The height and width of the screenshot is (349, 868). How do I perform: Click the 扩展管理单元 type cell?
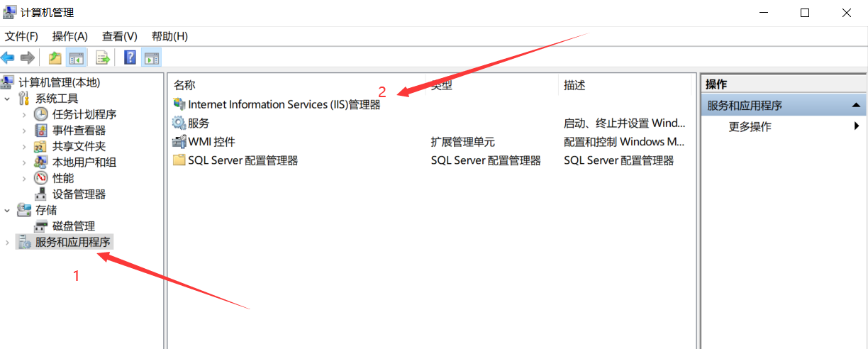[x=463, y=142]
